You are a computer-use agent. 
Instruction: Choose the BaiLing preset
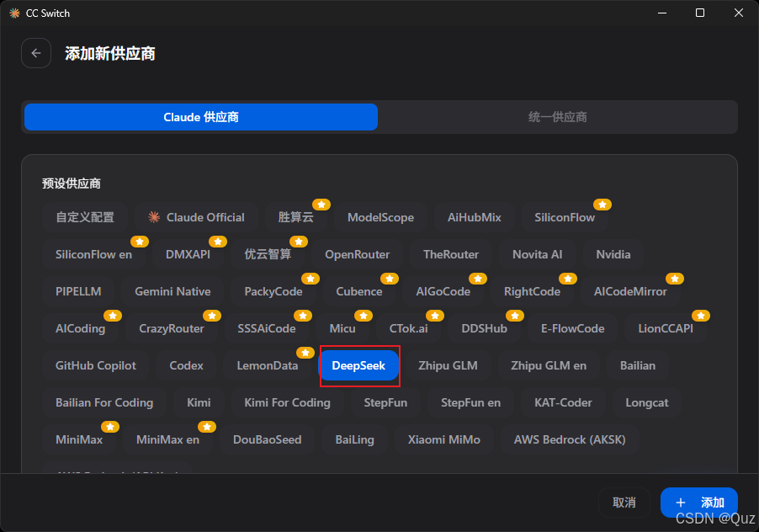[354, 440]
